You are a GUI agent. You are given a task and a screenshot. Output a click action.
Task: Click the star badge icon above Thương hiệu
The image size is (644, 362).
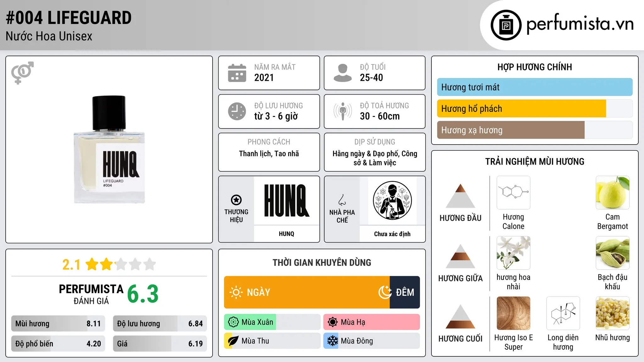tap(236, 200)
